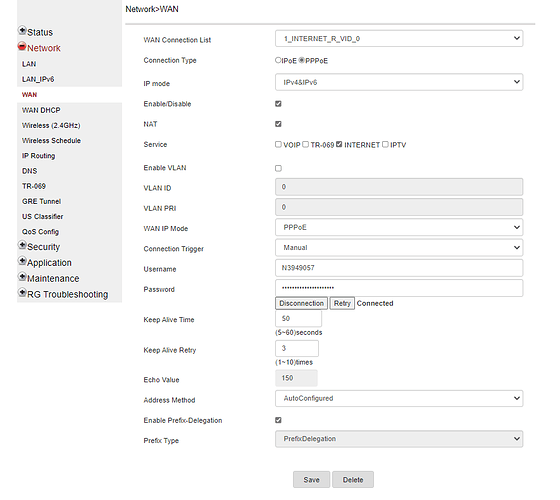Expand the Security section plus icon
This screenshot has height=500, width=560.
click(x=22, y=245)
